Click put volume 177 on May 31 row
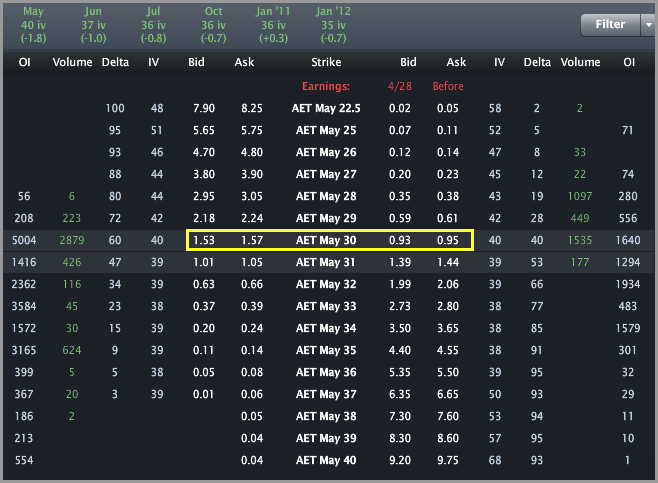The height and width of the screenshot is (483, 658). [580, 262]
